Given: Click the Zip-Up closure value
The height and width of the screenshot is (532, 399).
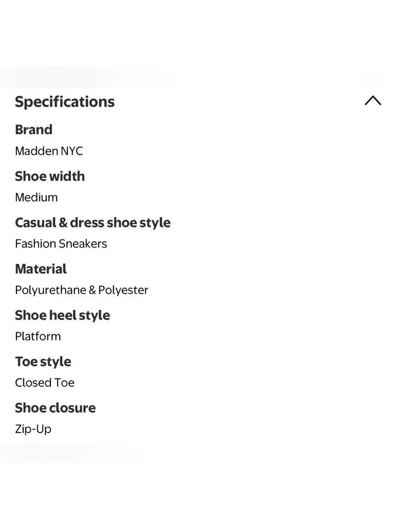Looking at the screenshot, I should coord(33,429).
